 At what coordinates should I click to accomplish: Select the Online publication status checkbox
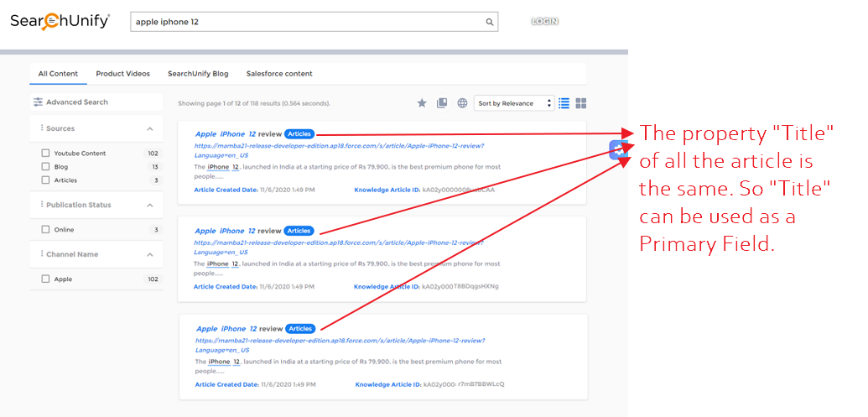tap(45, 230)
